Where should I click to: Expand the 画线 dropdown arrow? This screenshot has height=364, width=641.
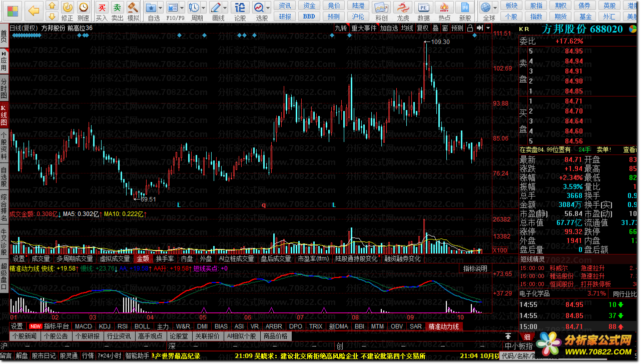click(225, 8)
